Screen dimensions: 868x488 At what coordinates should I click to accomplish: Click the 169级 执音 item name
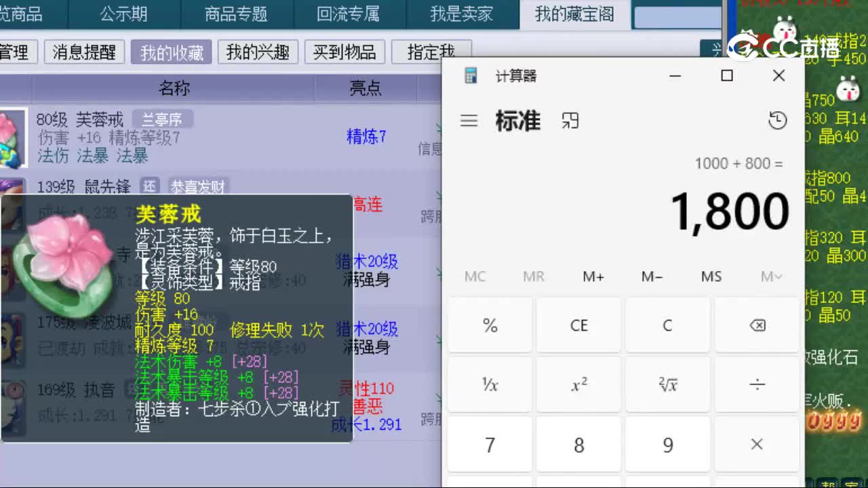76,390
